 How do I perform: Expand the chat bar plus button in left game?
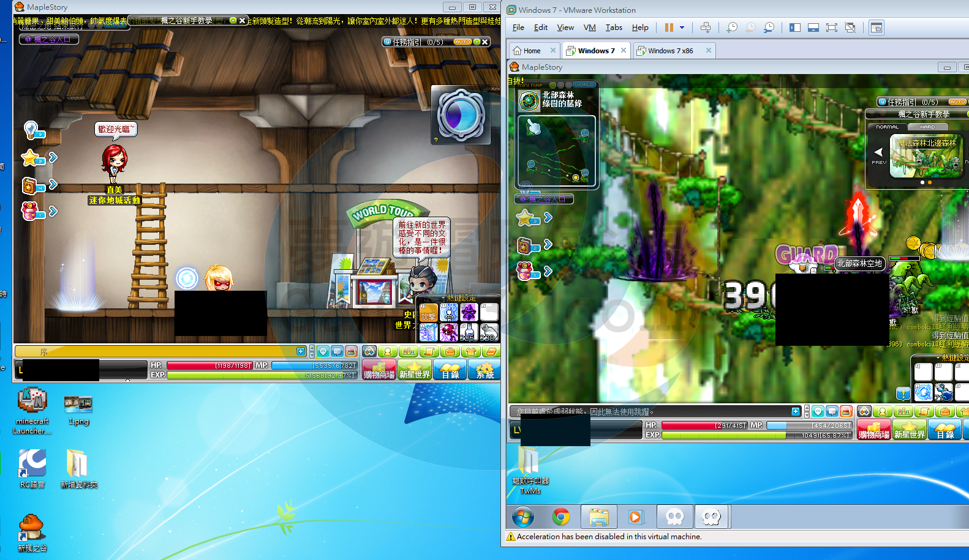[x=301, y=351]
